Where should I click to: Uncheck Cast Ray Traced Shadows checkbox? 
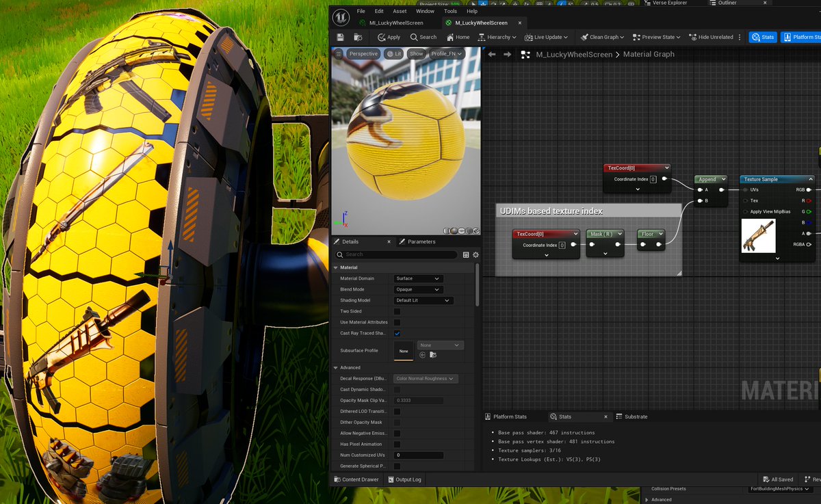point(398,333)
